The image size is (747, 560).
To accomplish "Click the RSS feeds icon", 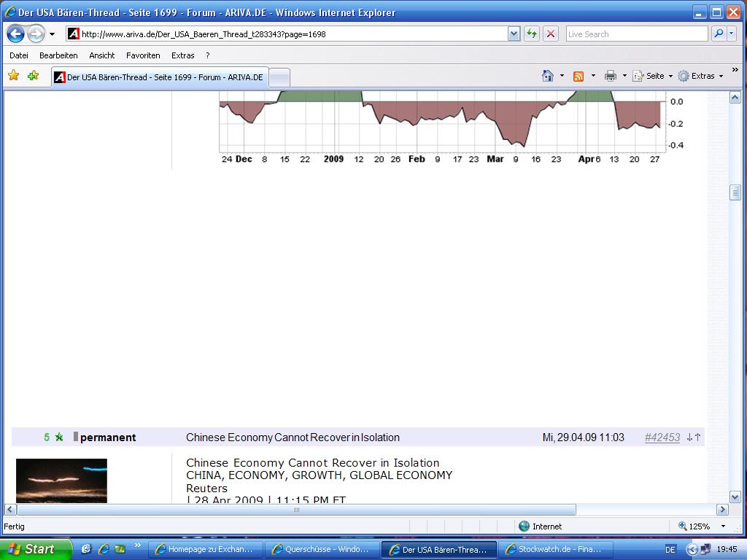I will pos(578,76).
